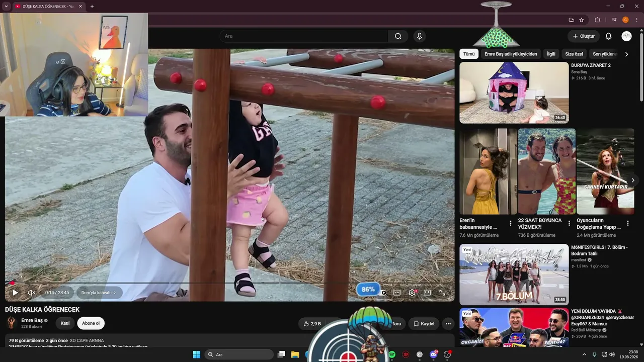This screenshot has height=362, width=644.
Task: Open Chrome media controls icon
Action: tap(614, 20)
